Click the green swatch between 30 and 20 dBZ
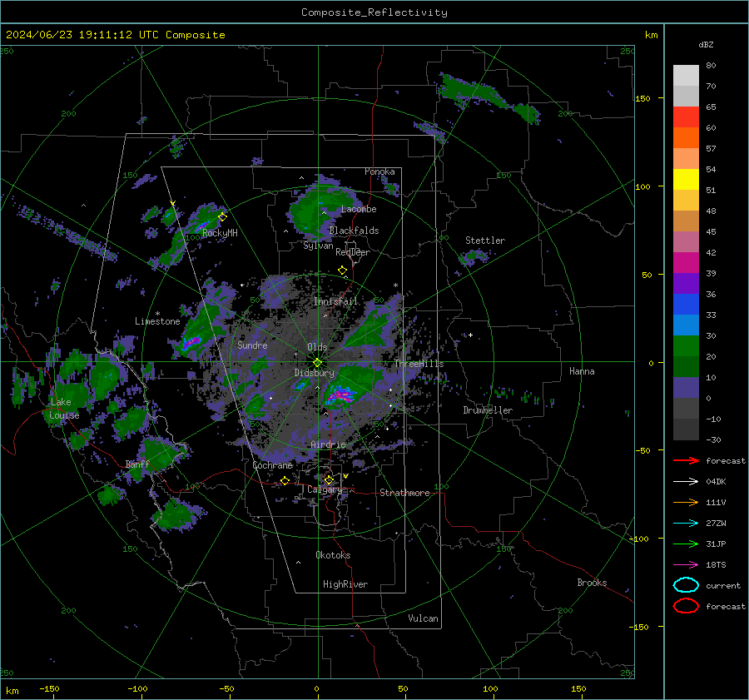This screenshot has height=700, width=749. point(686,346)
